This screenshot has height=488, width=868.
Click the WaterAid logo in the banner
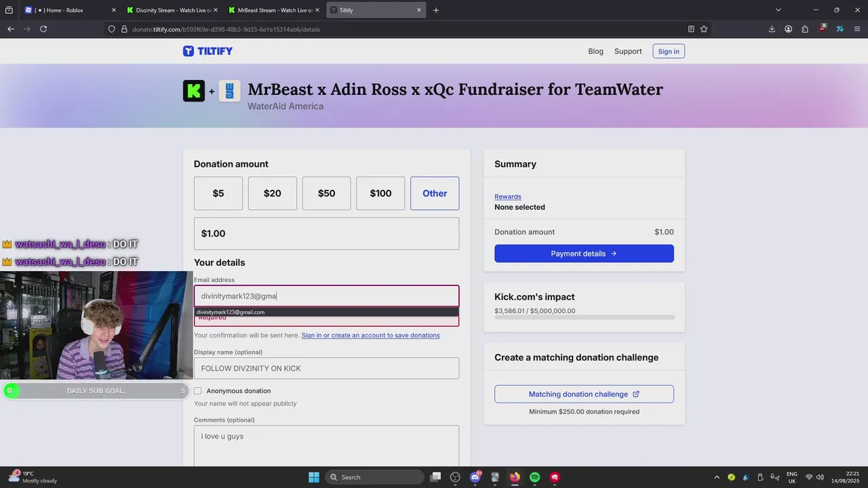click(x=230, y=91)
